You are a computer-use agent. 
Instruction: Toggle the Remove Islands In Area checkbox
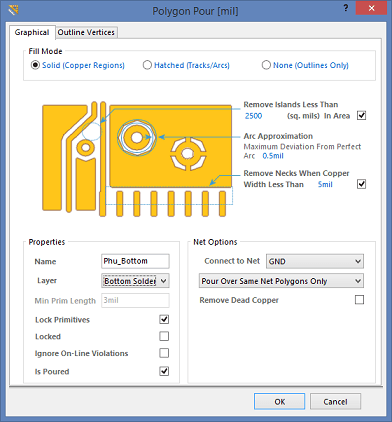pyautogui.click(x=362, y=116)
